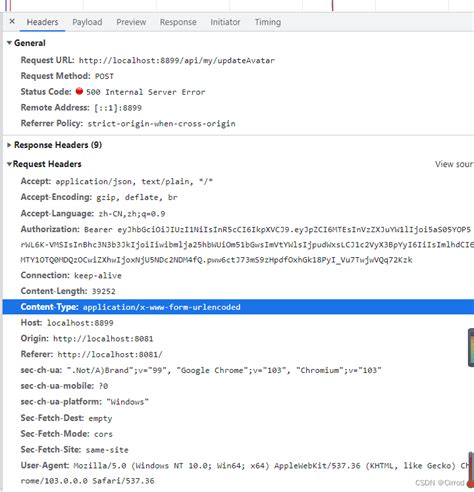
Task: Click the View source link
Action: click(x=454, y=164)
